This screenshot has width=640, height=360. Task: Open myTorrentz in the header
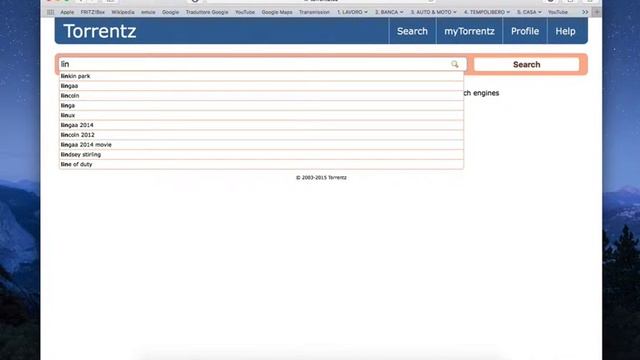[x=469, y=31]
